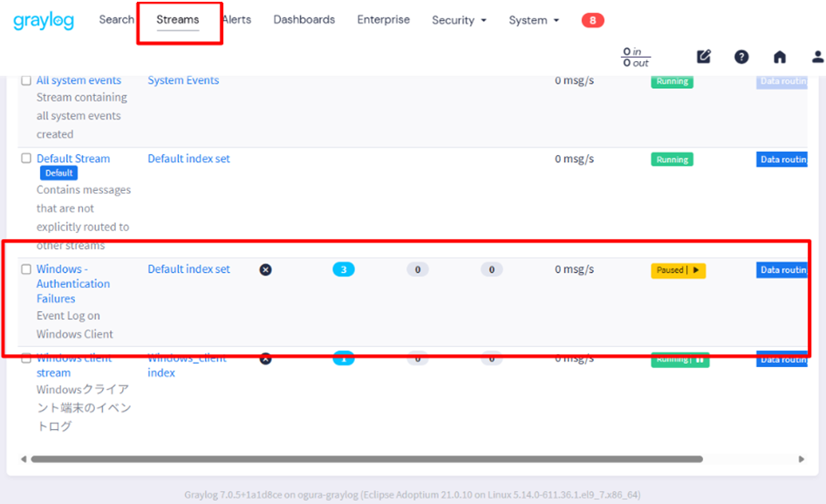This screenshot has height=504, width=826.
Task: Open the Windows client stream link
Action: tap(74, 365)
